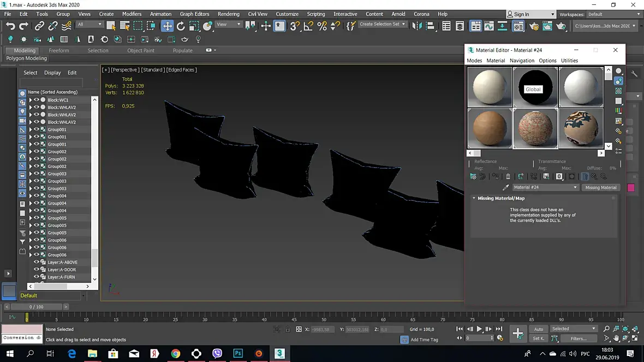Click the pink object color swatch
The width and height of the screenshot is (644, 362).
[631, 188]
